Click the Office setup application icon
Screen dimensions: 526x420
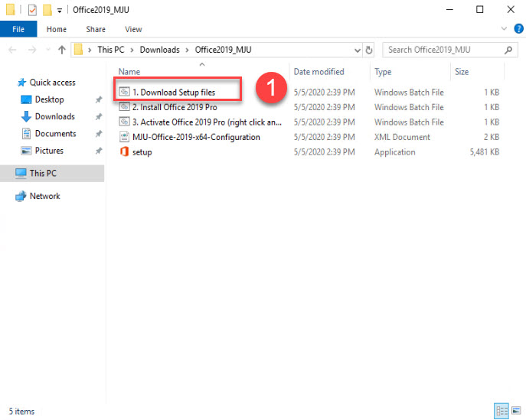[125, 152]
